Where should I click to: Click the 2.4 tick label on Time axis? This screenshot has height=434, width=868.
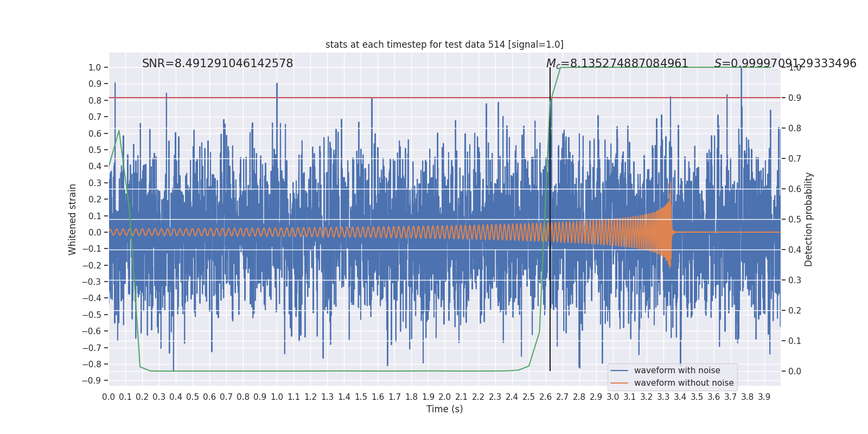(512, 397)
